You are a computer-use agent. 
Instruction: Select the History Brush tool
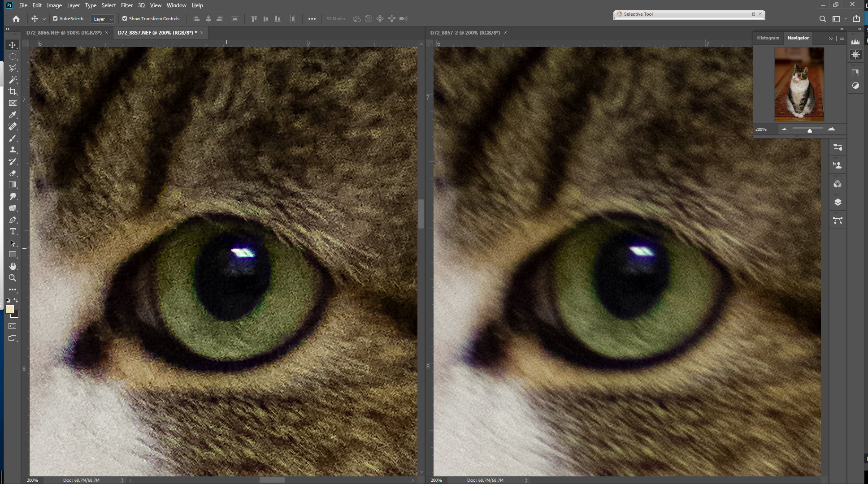point(13,162)
